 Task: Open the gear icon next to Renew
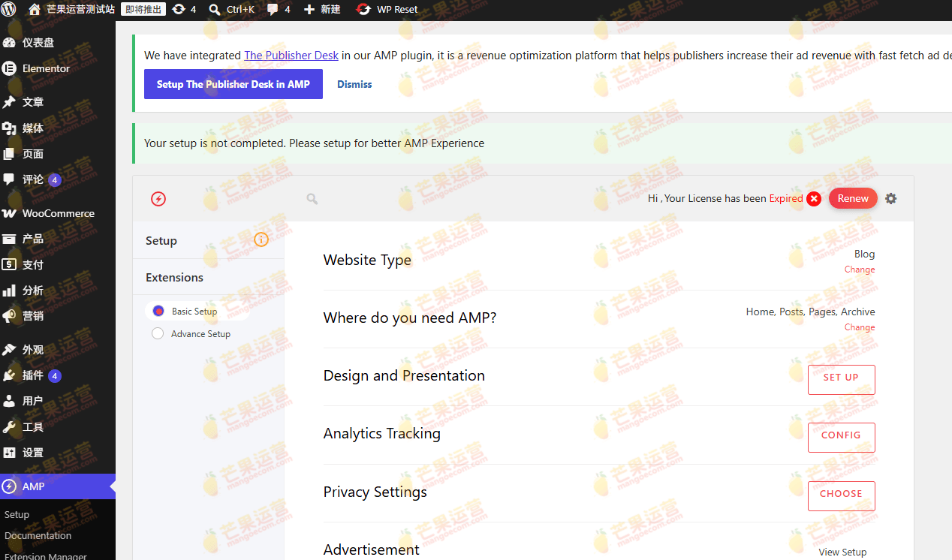pos(890,199)
